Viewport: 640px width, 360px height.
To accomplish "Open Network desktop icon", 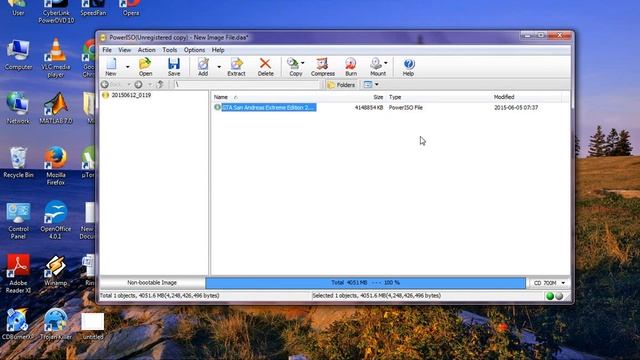I will coord(18,108).
